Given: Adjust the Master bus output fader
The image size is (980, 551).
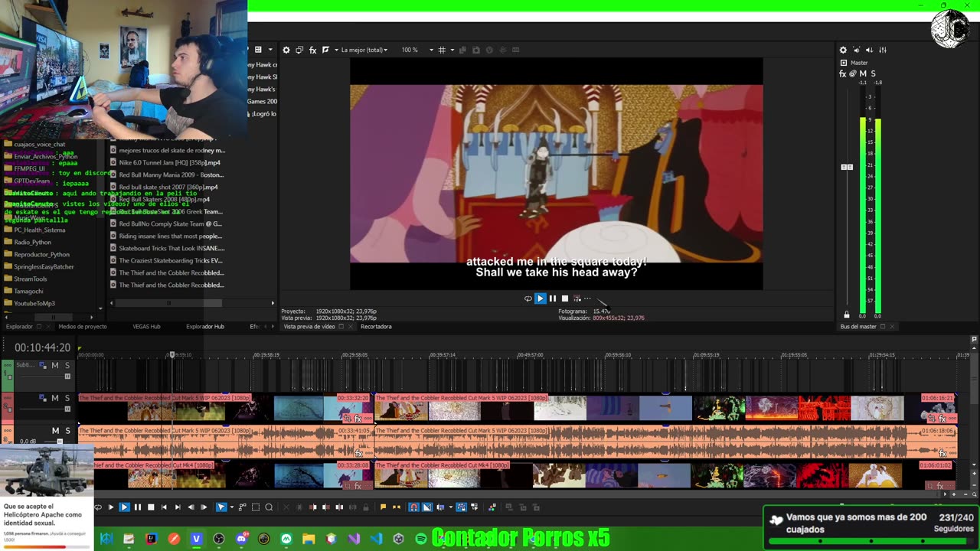Looking at the screenshot, I should click(x=847, y=167).
